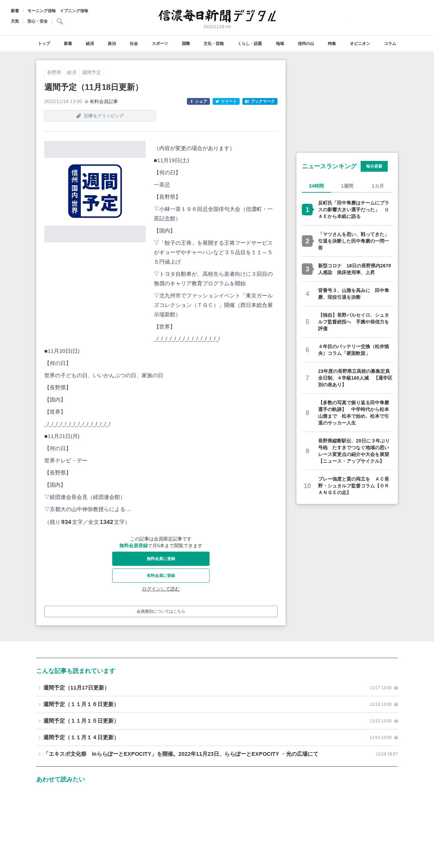Click the lock icon beside 有料会員記事
This screenshot has width=434, height=868.
pyautogui.click(x=87, y=101)
